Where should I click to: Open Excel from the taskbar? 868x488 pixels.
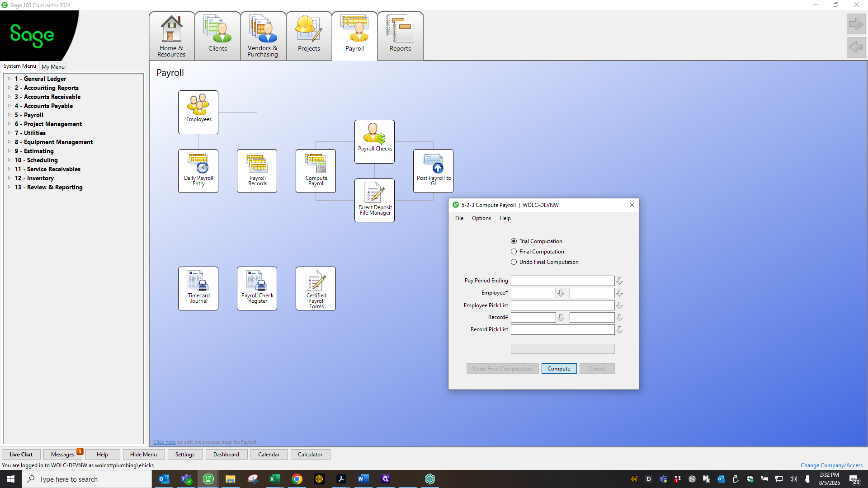pos(275,479)
